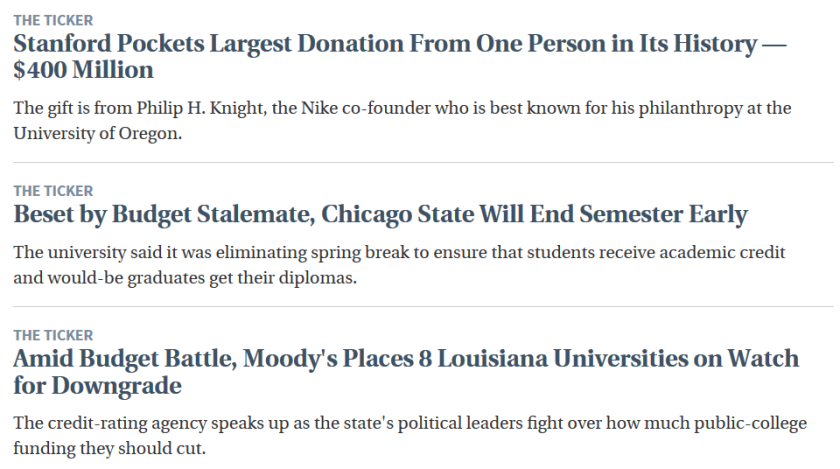Screen dimensions: 840x469
Task: Click the credit-rating agency summary text
Action: pos(410,435)
